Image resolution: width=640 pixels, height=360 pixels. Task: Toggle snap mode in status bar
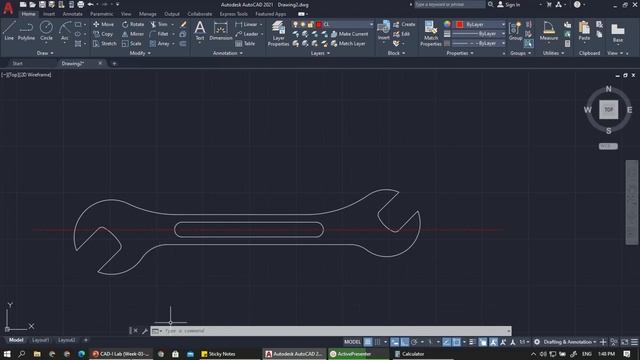(377, 342)
